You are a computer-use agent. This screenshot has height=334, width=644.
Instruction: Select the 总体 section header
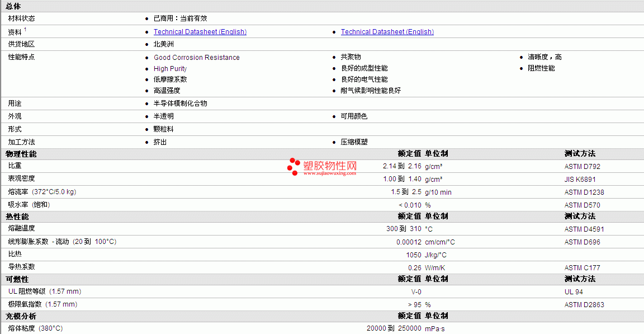13,6
